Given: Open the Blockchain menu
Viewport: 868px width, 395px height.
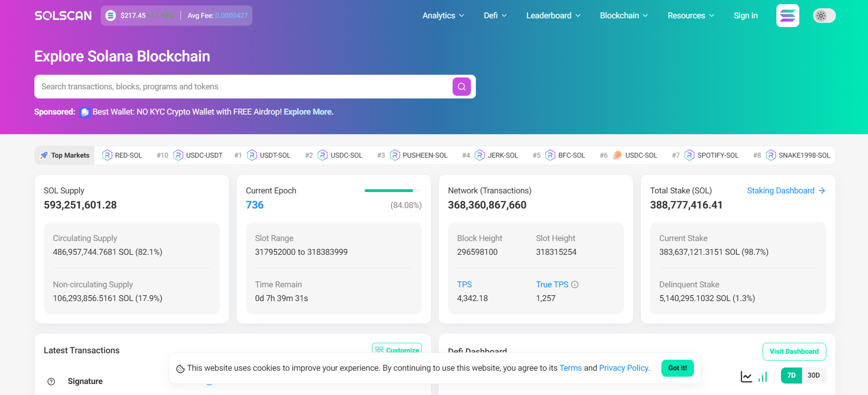Looking at the screenshot, I should 623,16.
